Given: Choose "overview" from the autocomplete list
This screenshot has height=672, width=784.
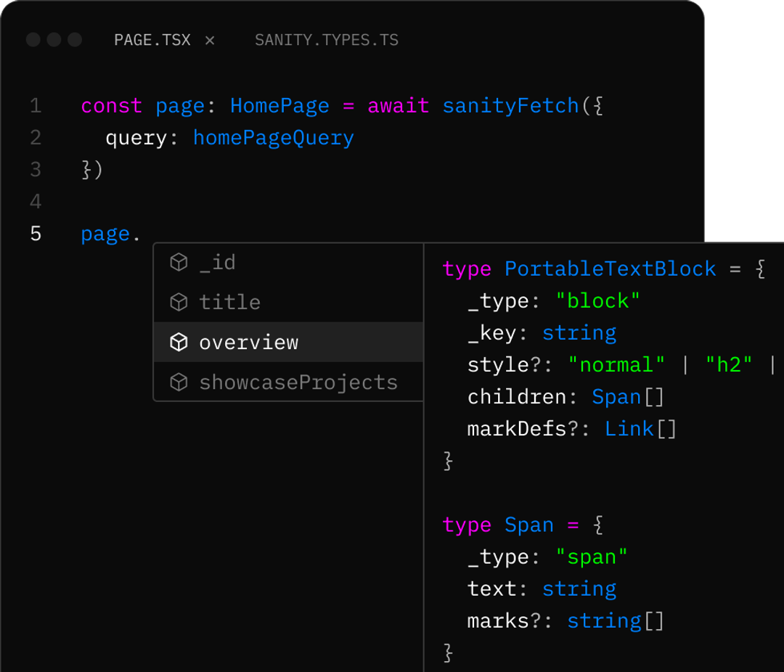Looking at the screenshot, I should 250,342.
